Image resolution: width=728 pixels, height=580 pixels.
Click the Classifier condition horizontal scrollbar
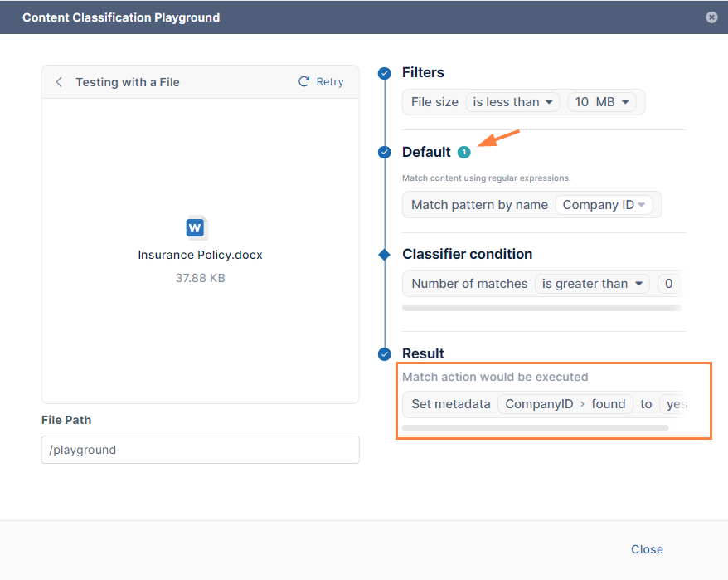541,308
